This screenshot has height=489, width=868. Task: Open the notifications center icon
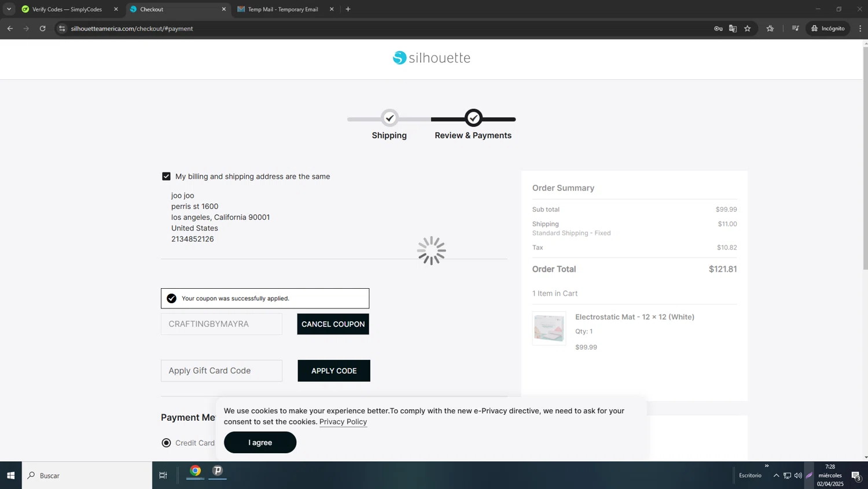pyautogui.click(x=856, y=476)
